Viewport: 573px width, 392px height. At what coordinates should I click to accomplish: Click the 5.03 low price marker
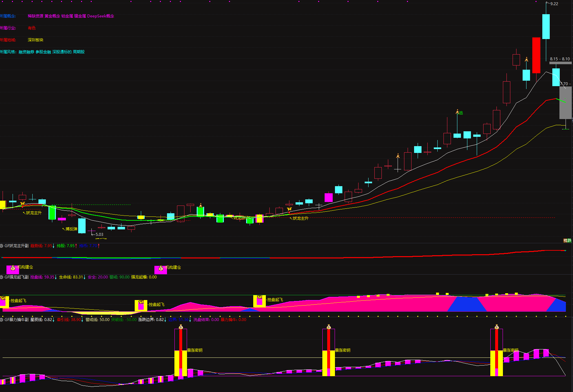tap(99, 235)
